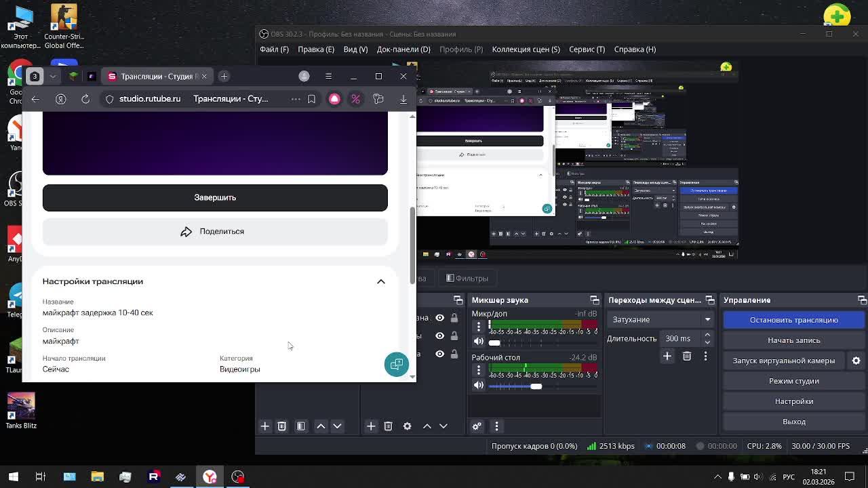
Task: Click the Поделиться button
Action: [x=215, y=232]
